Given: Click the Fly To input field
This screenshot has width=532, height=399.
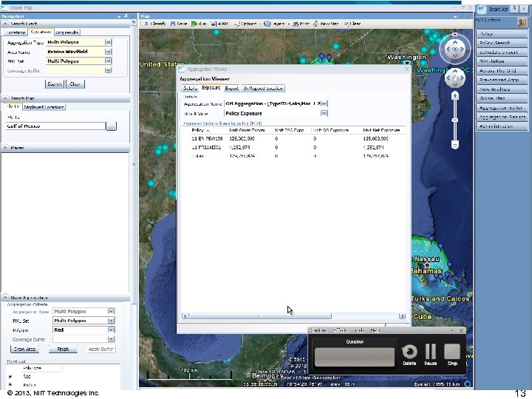Looking at the screenshot, I should point(55,126).
